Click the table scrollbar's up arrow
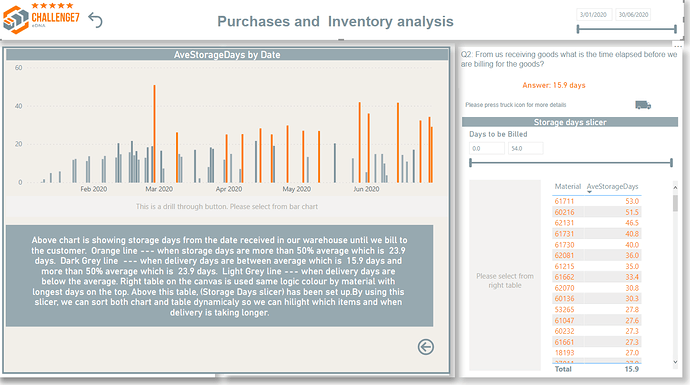 click(675, 187)
